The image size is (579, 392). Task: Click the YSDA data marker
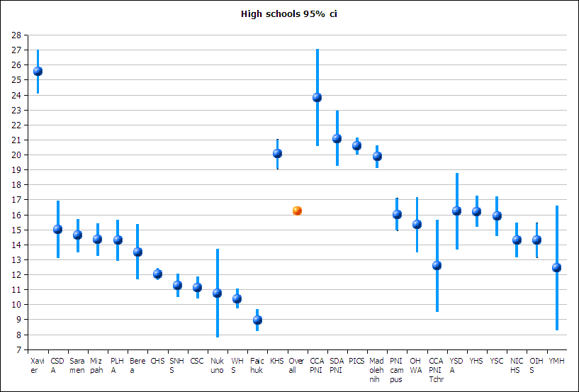(457, 211)
